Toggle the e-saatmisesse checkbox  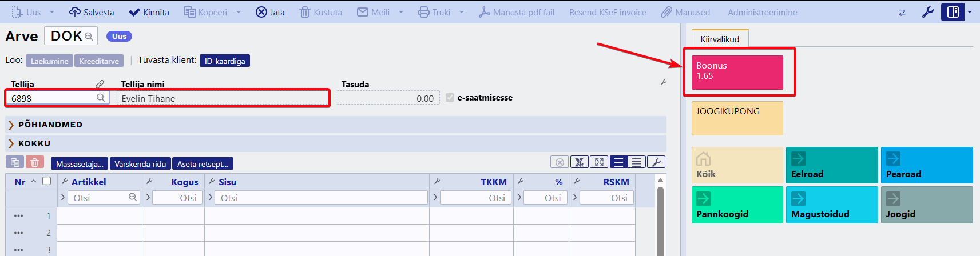click(x=450, y=98)
